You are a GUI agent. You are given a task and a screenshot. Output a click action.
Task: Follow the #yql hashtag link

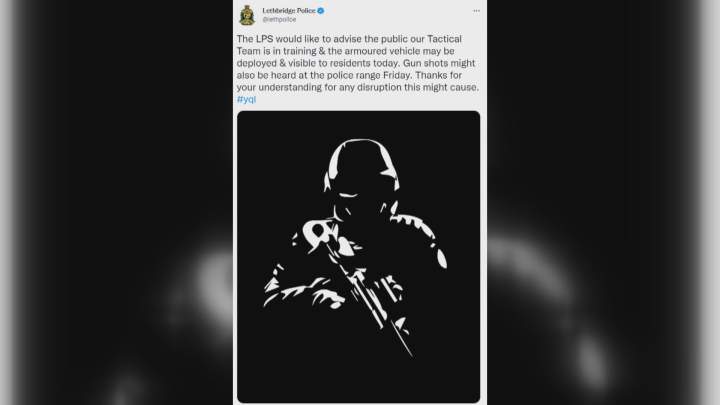pyautogui.click(x=247, y=99)
